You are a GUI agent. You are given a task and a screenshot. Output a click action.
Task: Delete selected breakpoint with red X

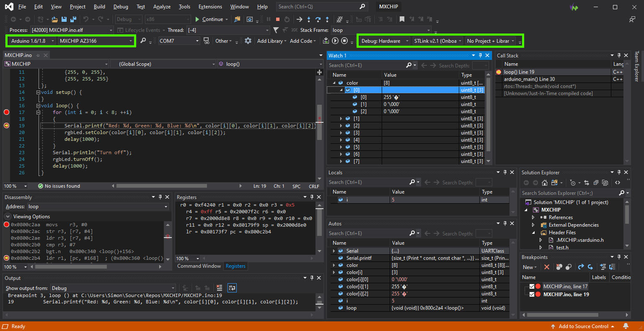click(546, 267)
